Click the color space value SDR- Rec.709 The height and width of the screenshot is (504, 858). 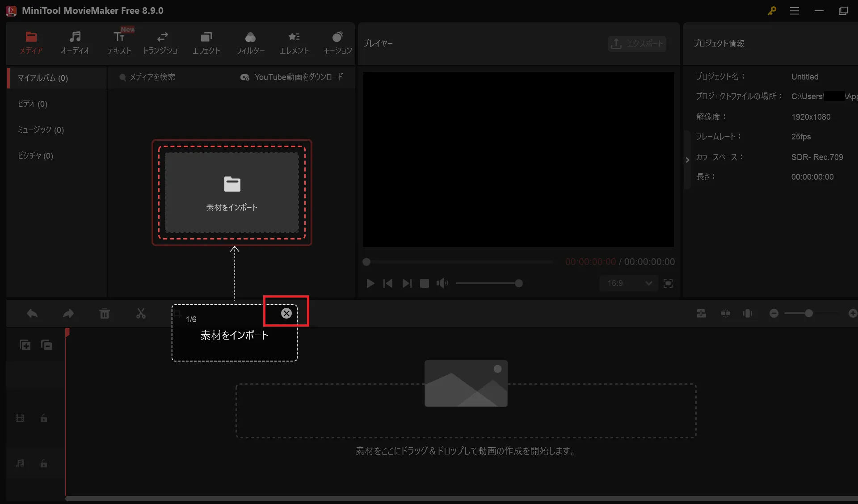coord(817,157)
